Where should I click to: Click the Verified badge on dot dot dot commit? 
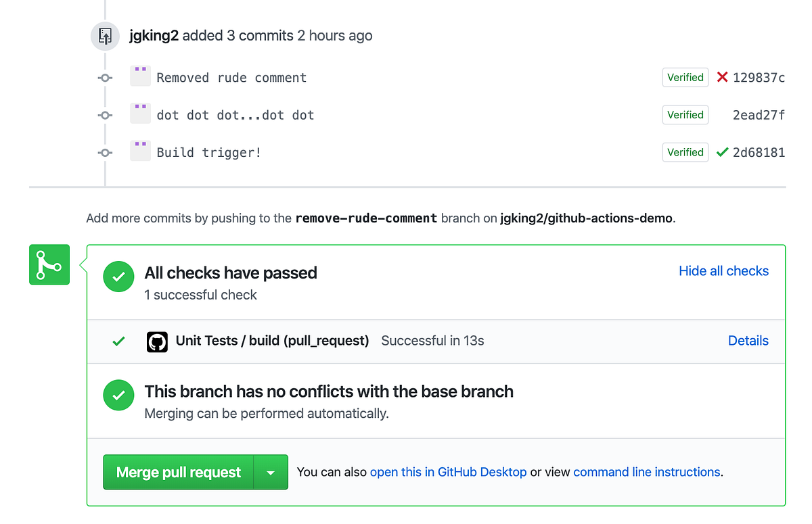pyautogui.click(x=685, y=115)
